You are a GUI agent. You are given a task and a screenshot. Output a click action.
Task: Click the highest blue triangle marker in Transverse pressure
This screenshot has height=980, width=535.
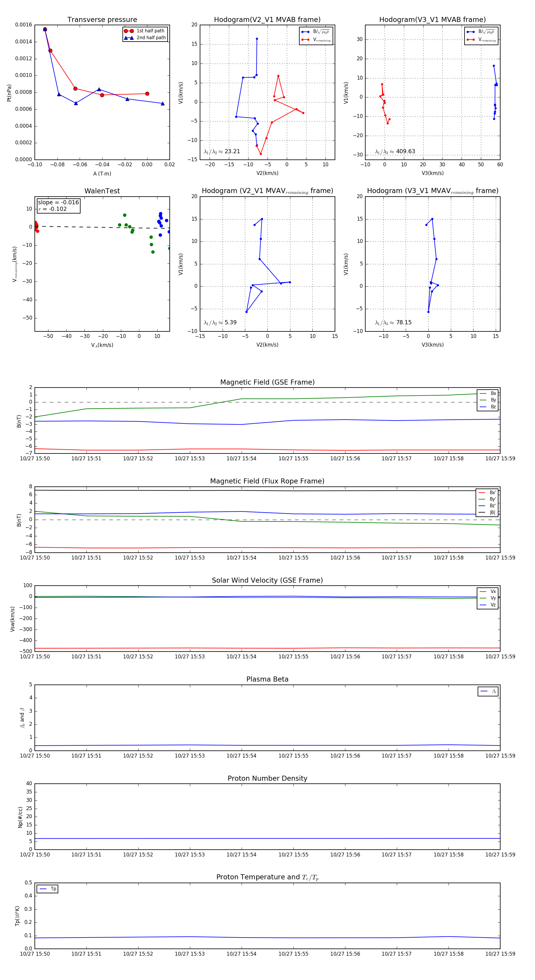[45, 29]
